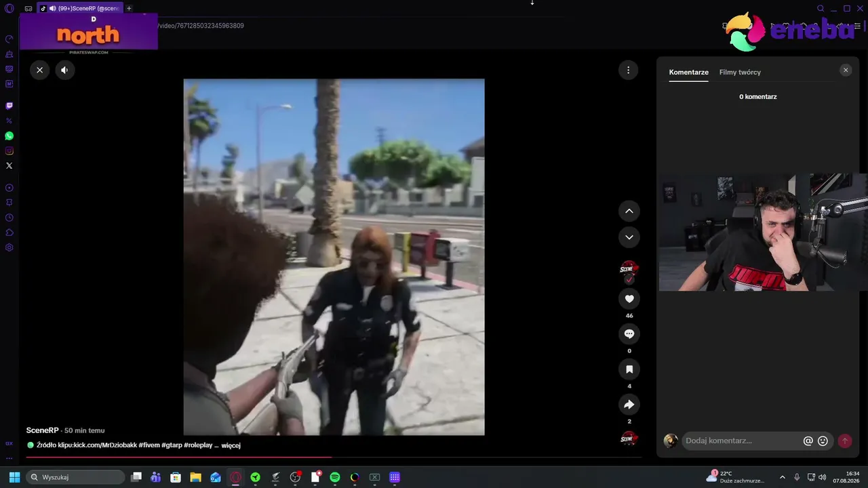Click the #gtarp hashtag in the caption
868x488 pixels.
pos(172,445)
